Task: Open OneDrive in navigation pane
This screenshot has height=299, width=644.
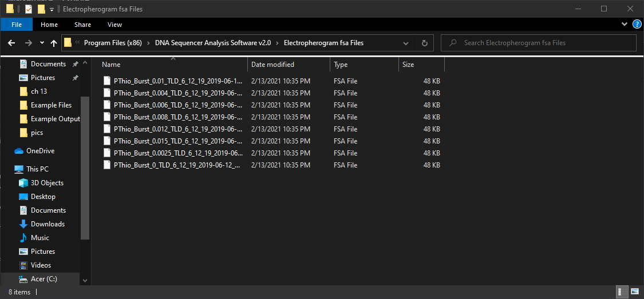Action: 40,150
